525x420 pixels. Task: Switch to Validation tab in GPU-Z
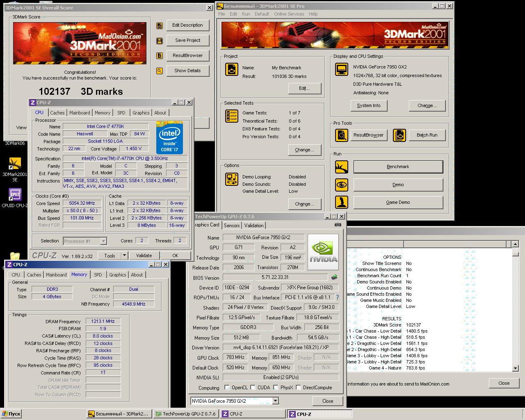point(254,226)
